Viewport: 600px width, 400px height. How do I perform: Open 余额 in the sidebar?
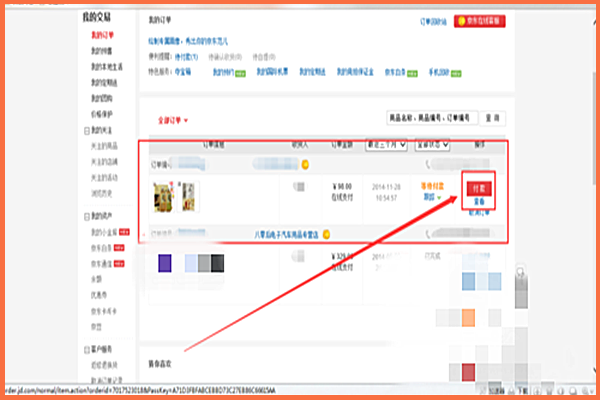[x=96, y=279]
